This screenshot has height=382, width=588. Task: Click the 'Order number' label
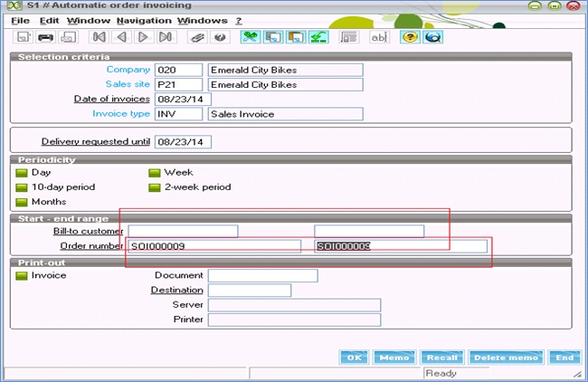point(91,246)
